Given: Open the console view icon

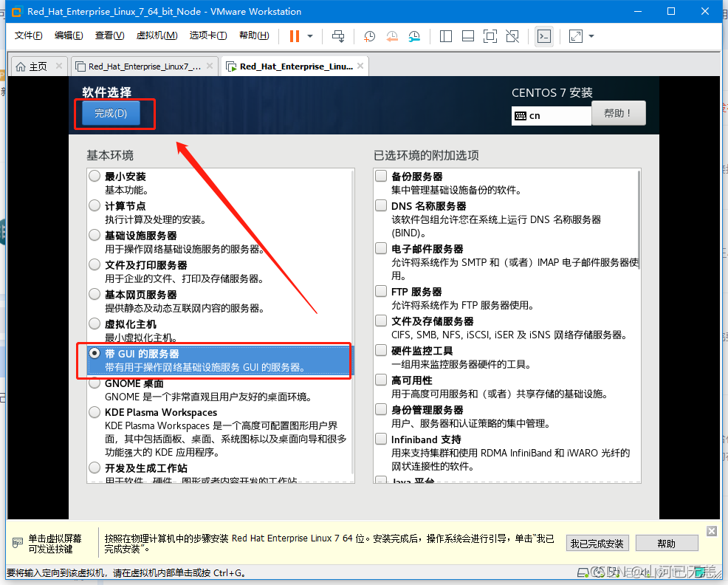Looking at the screenshot, I should click(x=544, y=36).
